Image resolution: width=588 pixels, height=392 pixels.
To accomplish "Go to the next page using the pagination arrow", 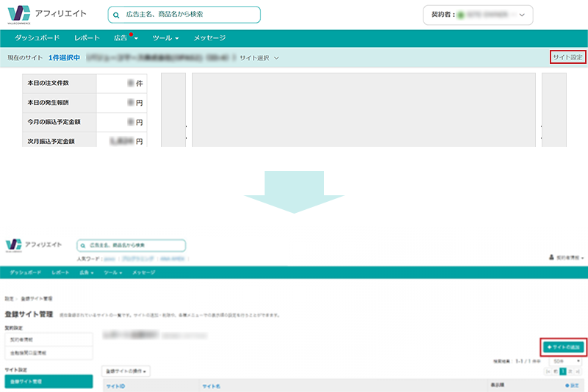I will point(572,372).
